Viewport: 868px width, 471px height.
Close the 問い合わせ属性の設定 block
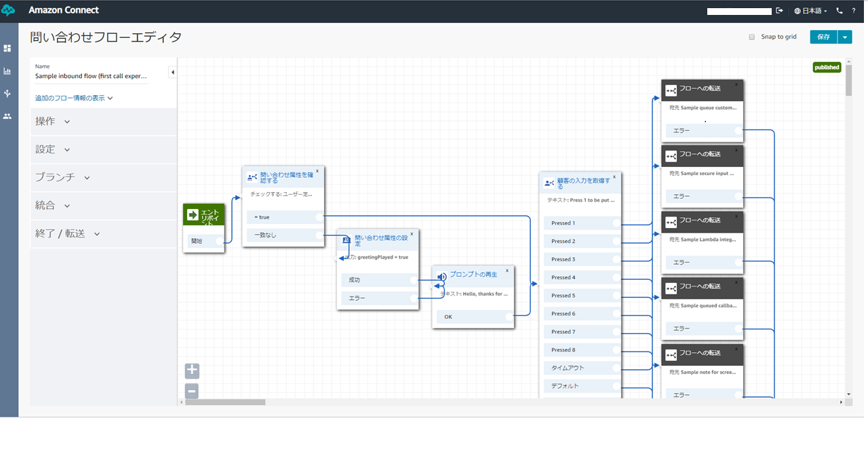412,233
